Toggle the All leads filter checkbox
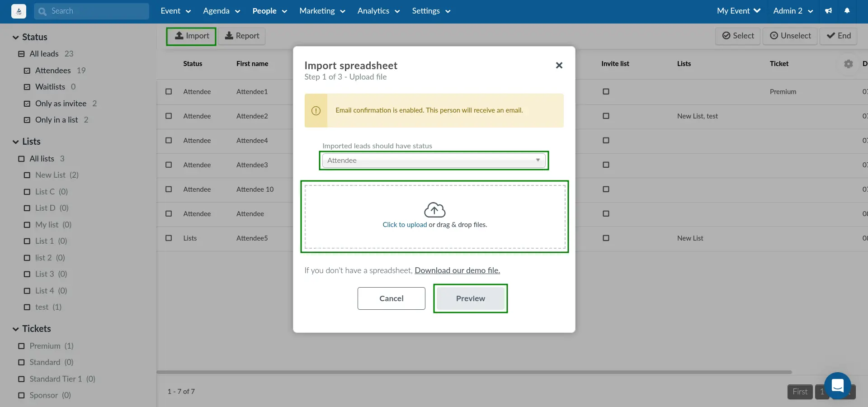Image resolution: width=868 pixels, height=407 pixels. pos(21,54)
